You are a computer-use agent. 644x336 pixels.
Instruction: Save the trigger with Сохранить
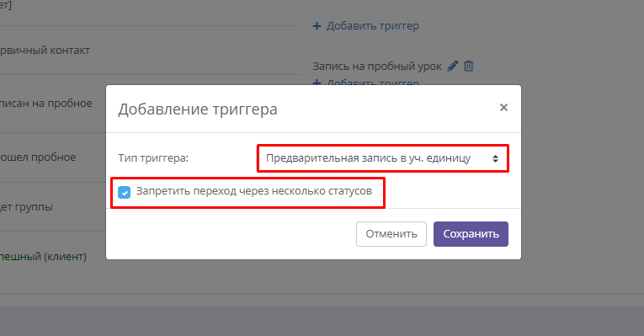coord(471,234)
